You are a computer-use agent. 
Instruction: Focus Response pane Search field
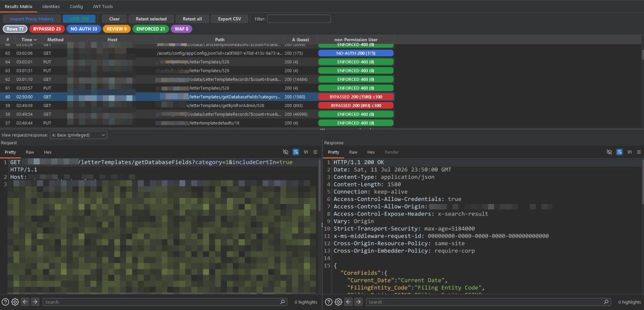tap(488, 302)
